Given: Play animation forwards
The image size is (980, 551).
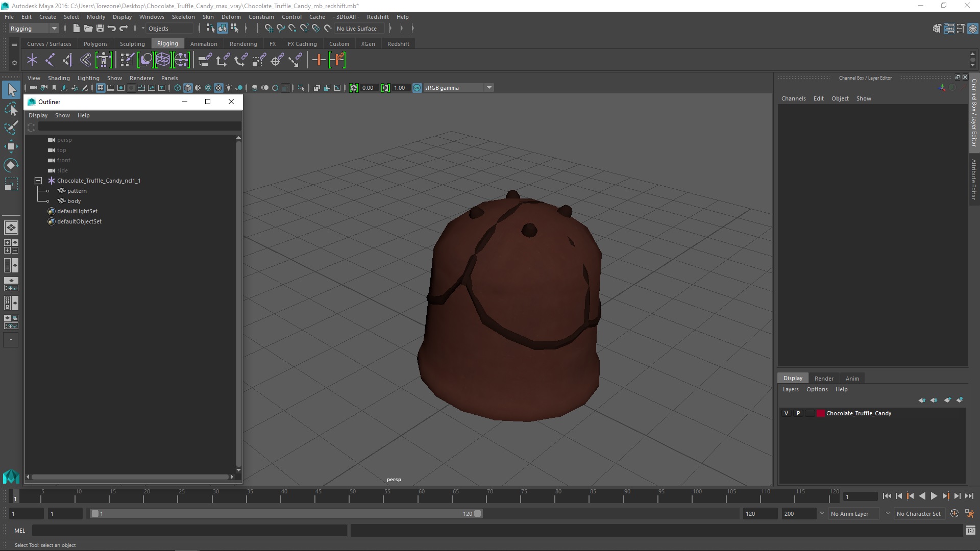Looking at the screenshot, I should (x=934, y=496).
